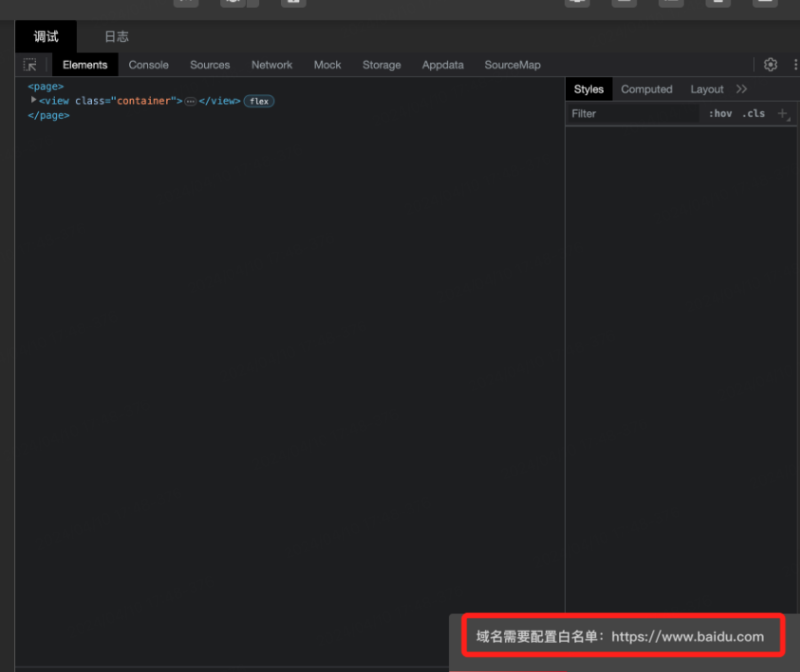Open the Layout pane tab
The height and width of the screenshot is (672, 800).
tap(707, 89)
